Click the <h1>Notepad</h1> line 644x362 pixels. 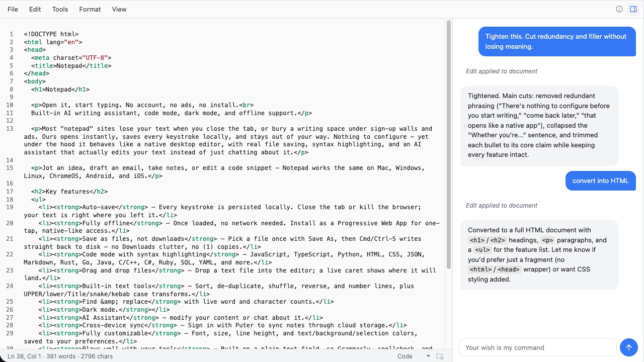point(60,89)
